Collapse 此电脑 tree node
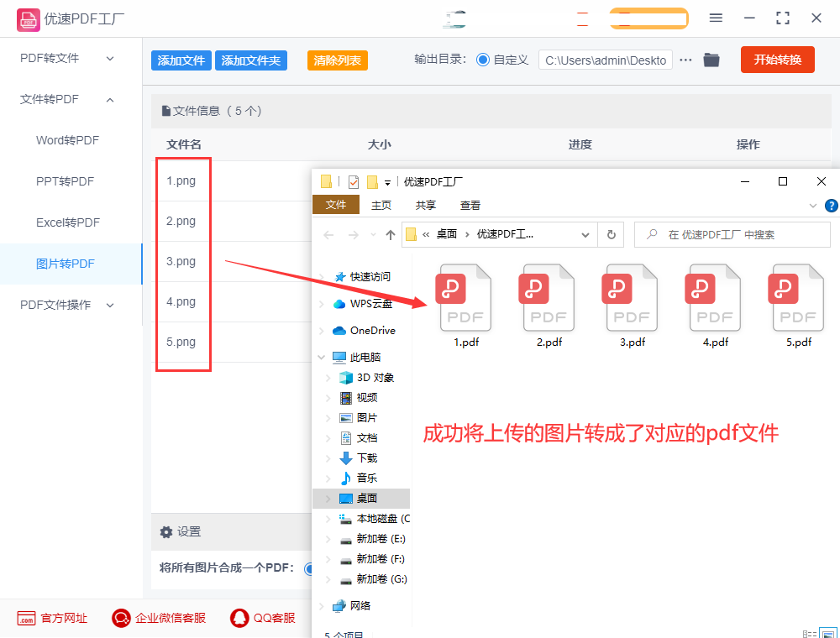 tap(322, 357)
